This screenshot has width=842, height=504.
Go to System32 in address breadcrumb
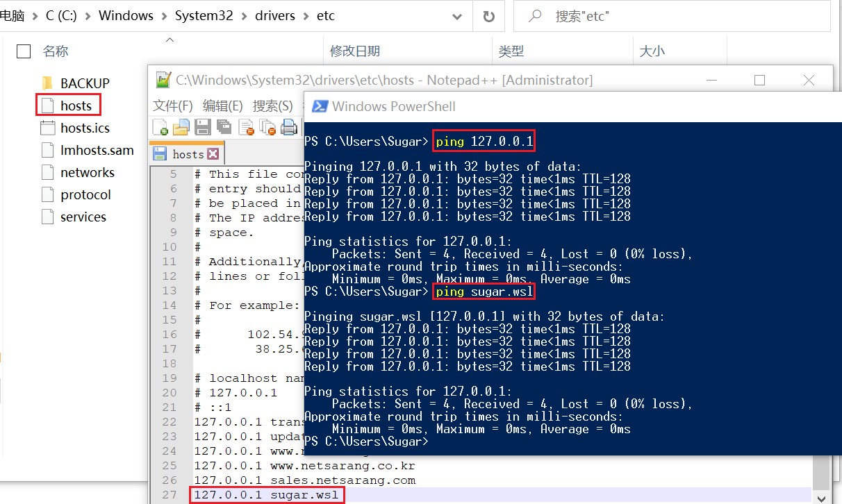pyautogui.click(x=204, y=16)
